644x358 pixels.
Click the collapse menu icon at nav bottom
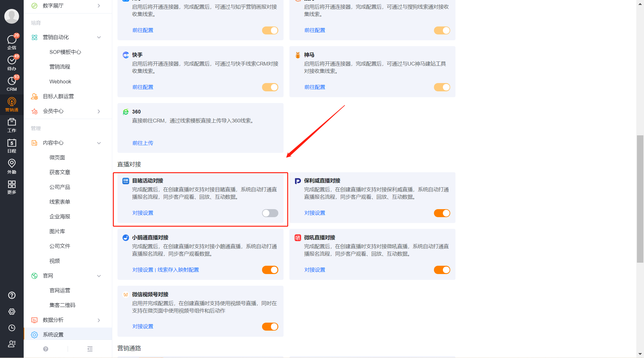[90, 349]
